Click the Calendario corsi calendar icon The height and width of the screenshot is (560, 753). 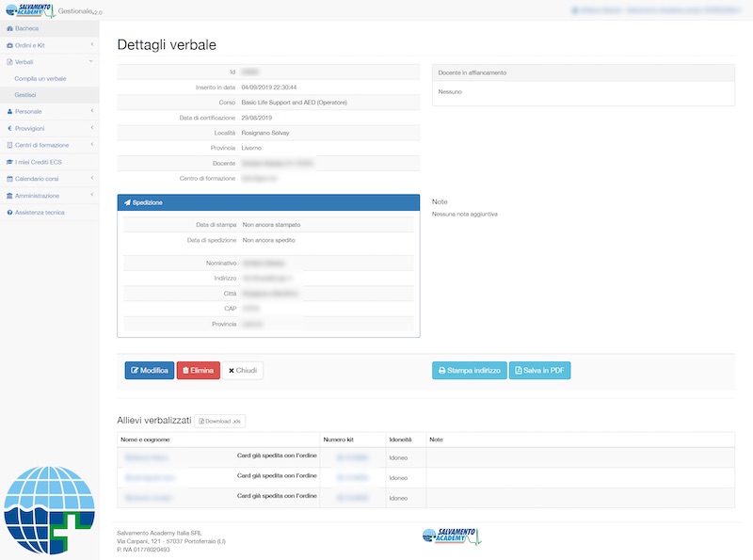pyautogui.click(x=9, y=179)
